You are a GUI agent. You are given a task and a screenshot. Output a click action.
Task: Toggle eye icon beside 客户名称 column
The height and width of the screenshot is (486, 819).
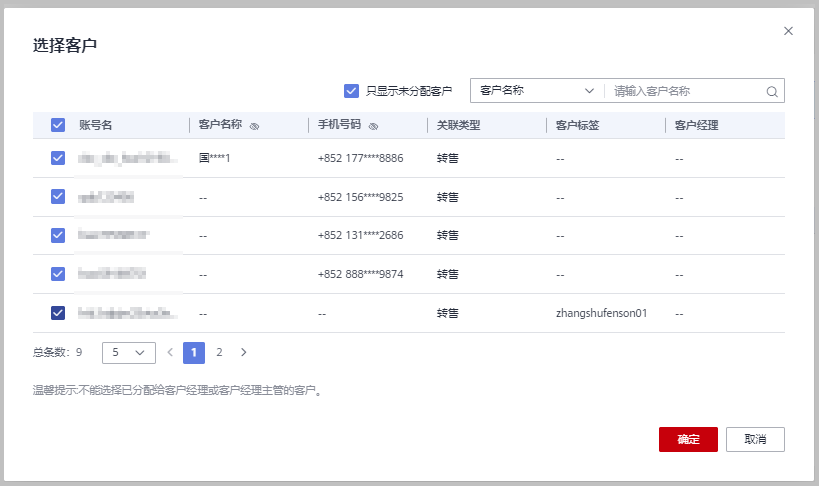[x=254, y=126]
